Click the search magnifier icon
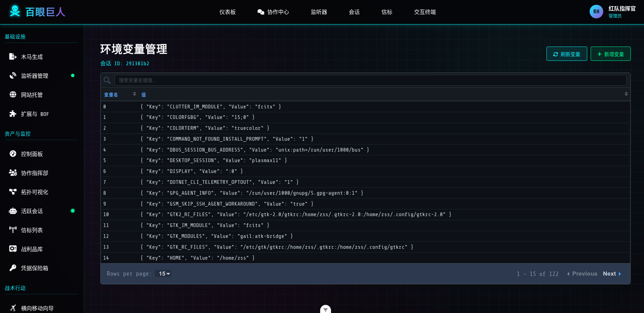 107,80
